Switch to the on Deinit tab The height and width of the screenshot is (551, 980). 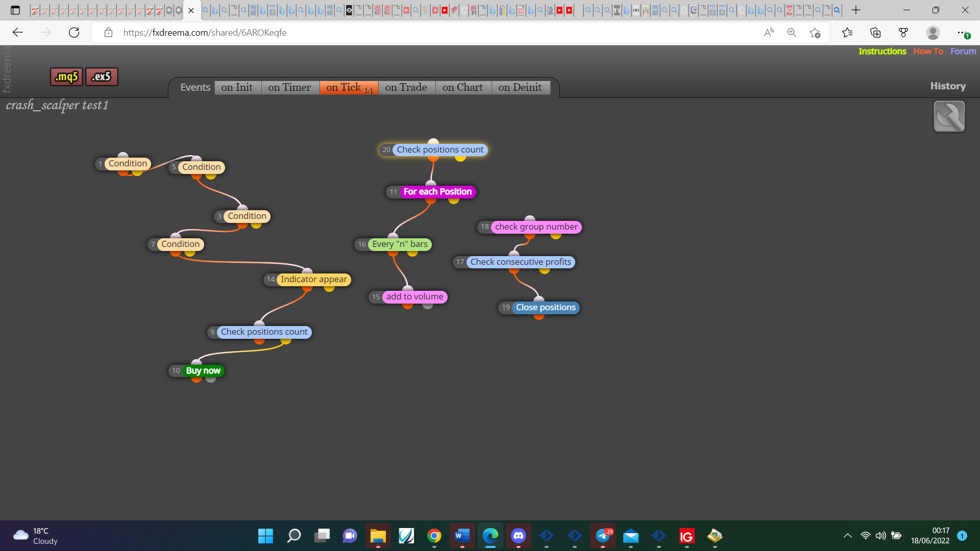[520, 87]
